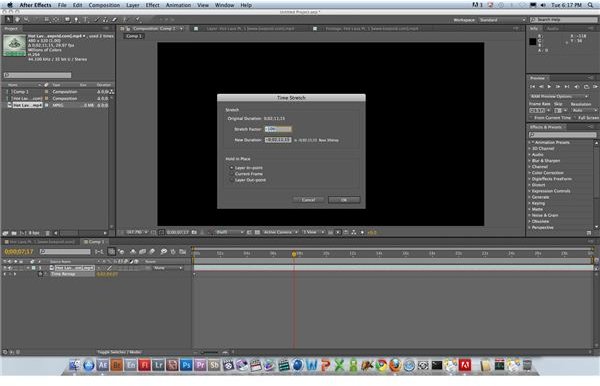The height and width of the screenshot is (386, 600).
Task: Toggle audio mute in Preview panel
Action: point(577,87)
